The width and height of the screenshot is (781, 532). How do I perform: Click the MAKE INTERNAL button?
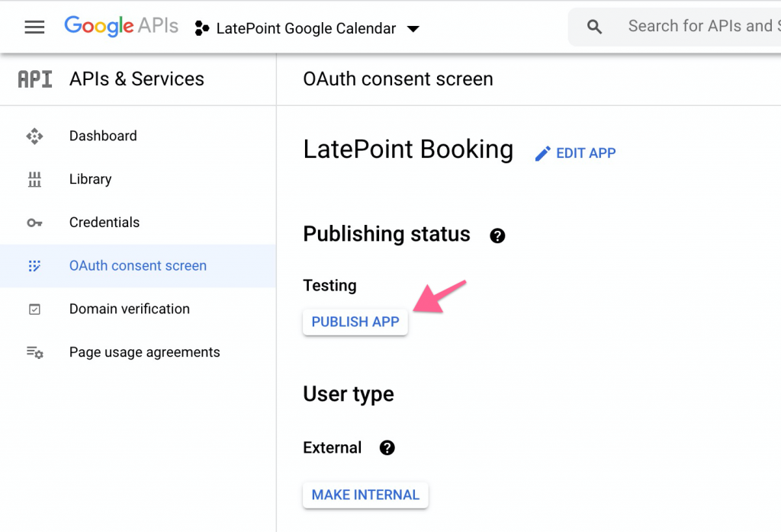click(365, 495)
